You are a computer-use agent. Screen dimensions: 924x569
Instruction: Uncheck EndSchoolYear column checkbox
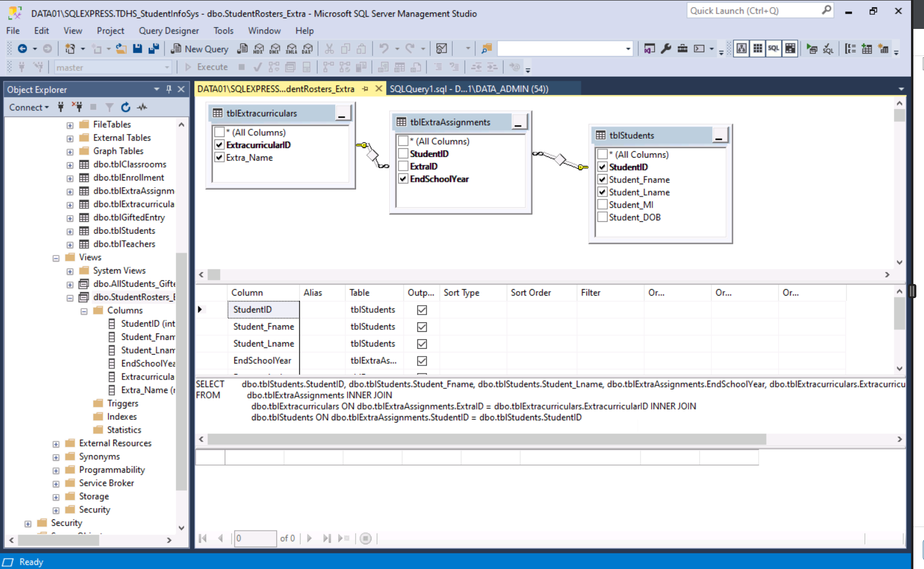[x=403, y=179]
